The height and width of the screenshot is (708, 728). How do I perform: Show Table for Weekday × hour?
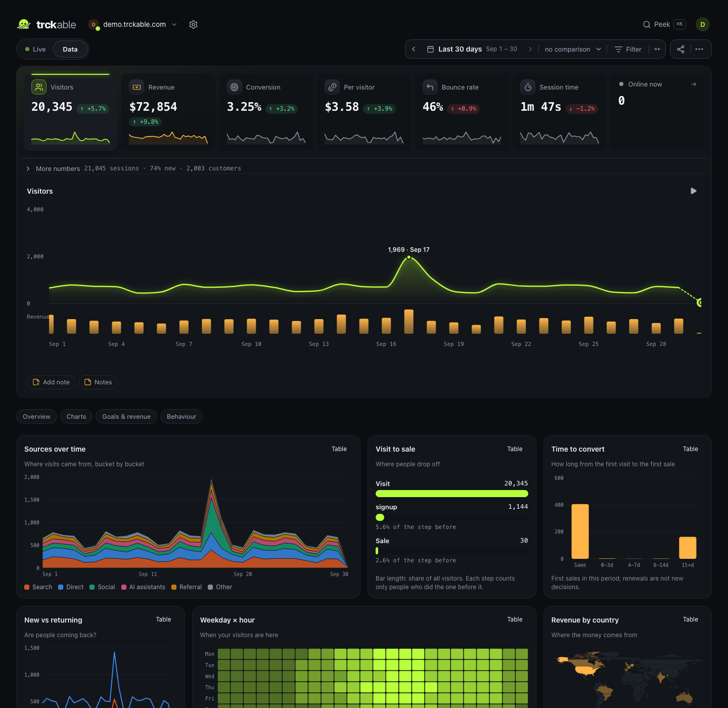[x=515, y=619]
